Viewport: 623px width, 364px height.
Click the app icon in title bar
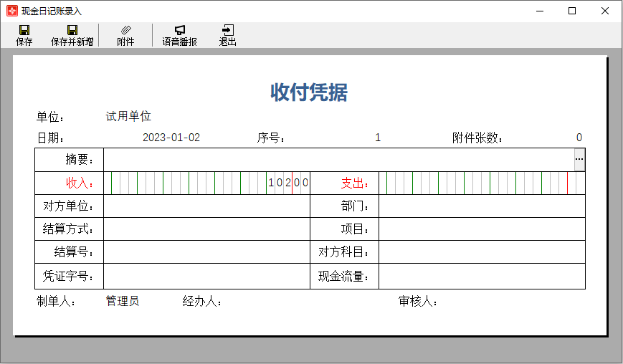click(x=12, y=11)
